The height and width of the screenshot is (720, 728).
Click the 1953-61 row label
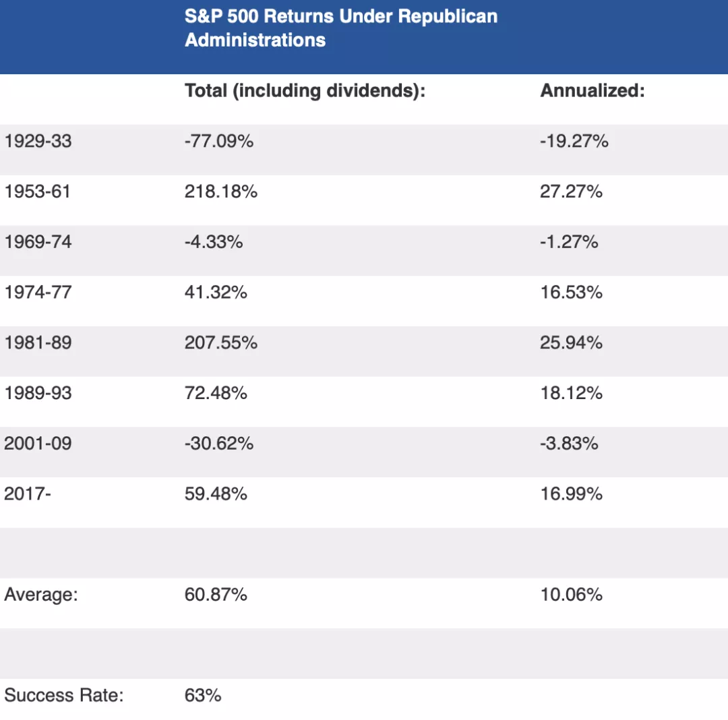coord(37,192)
